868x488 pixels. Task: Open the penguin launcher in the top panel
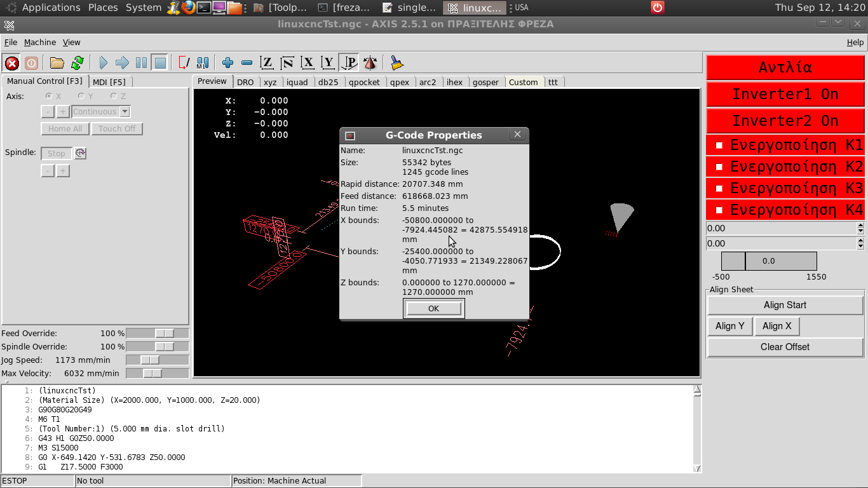click(173, 8)
